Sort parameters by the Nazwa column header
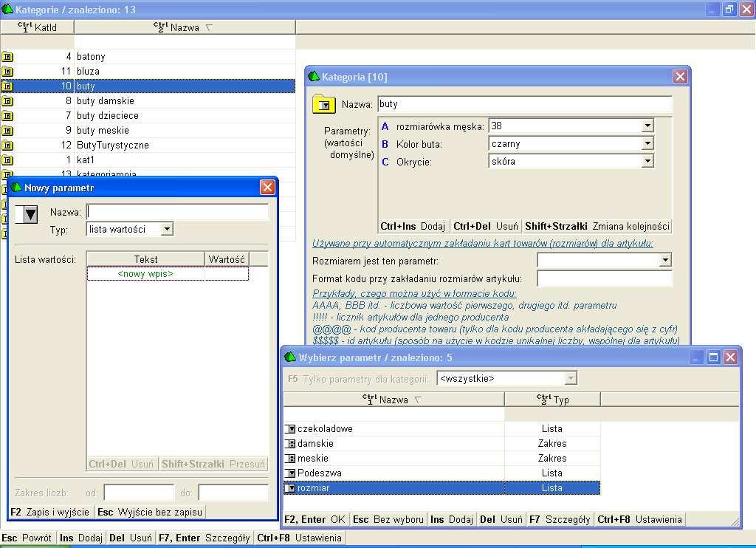This screenshot has height=548, width=756. tap(394, 400)
